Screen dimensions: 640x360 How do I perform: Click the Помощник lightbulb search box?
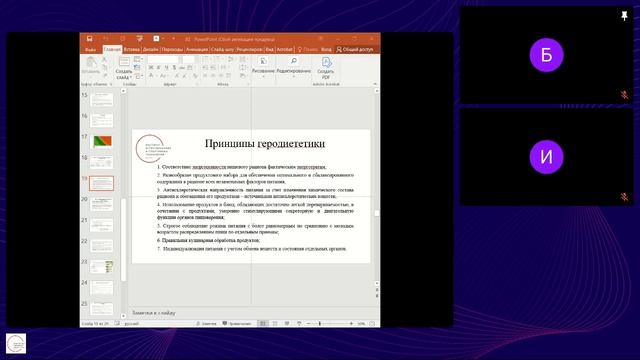(308, 49)
